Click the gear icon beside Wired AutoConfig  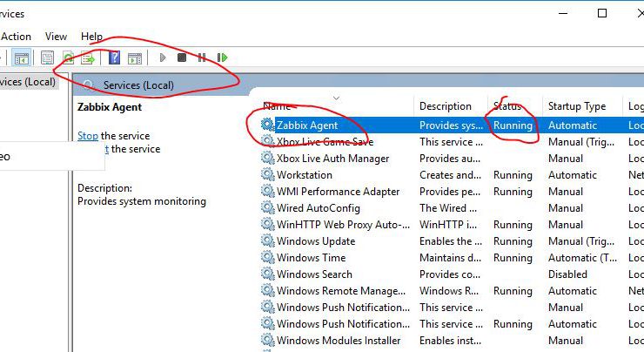tap(267, 207)
